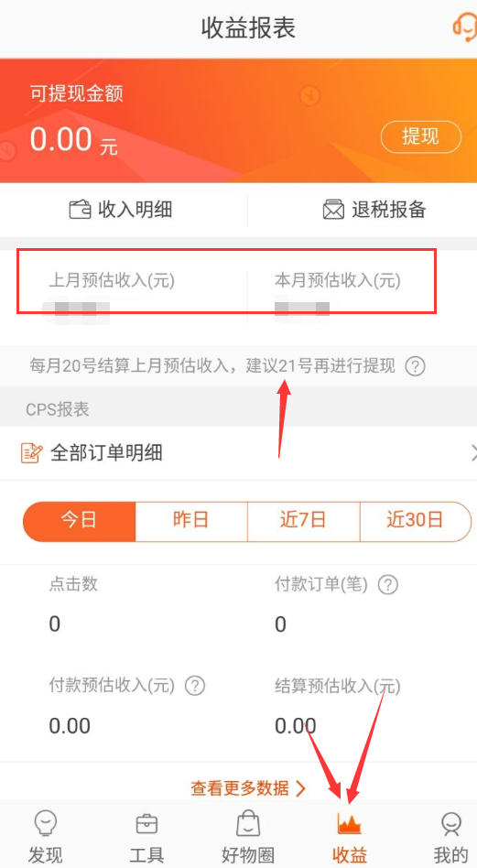The height and width of the screenshot is (868, 477).
Task: Expand 全部订单明细 via right chevron
Action: 473,453
